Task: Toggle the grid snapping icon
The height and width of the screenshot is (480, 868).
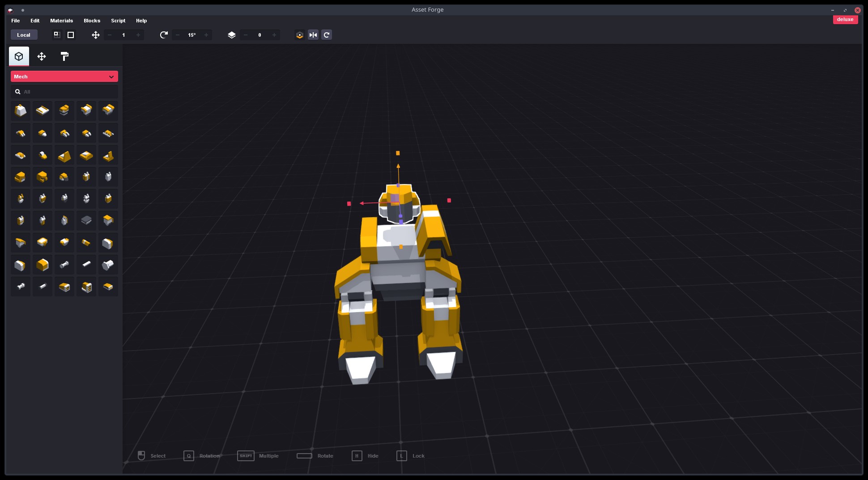Action: click(57, 35)
